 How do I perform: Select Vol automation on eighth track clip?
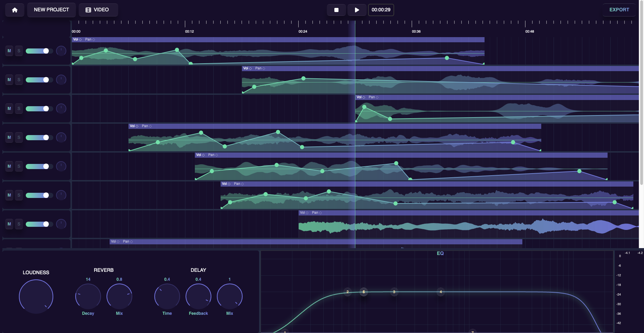115,242
